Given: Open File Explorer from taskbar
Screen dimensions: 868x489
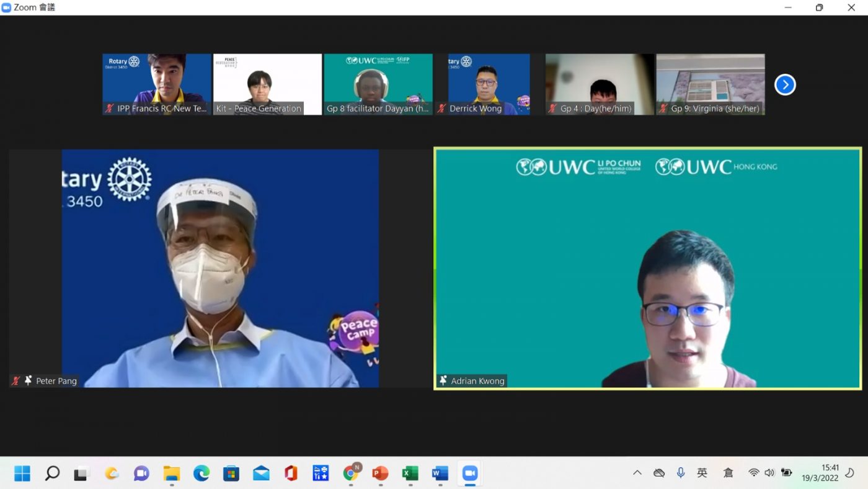Looking at the screenshot, I should tap(171, 473).
